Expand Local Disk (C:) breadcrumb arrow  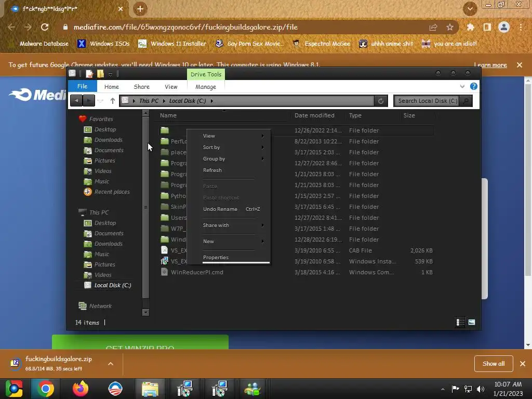click(212, 101)
